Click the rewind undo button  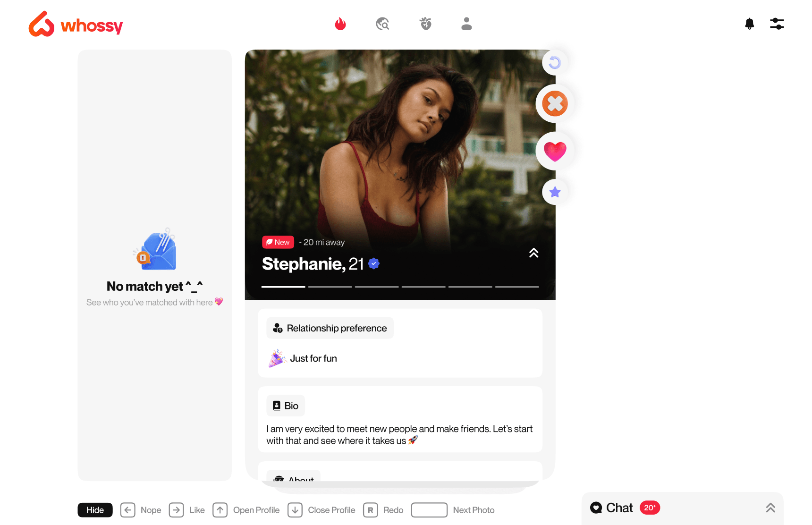(x=555, y=62)
